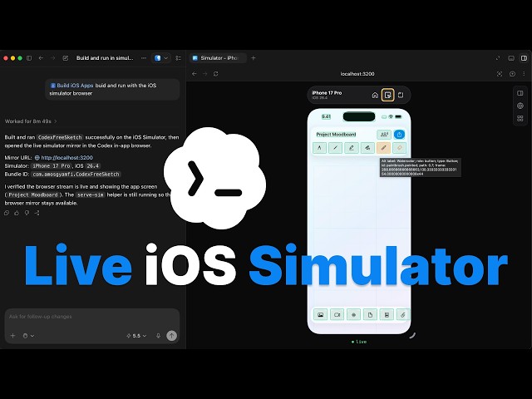Click the green Live status indicator
532x399 pixels.
pyautogui.click(x=359, y=342)
